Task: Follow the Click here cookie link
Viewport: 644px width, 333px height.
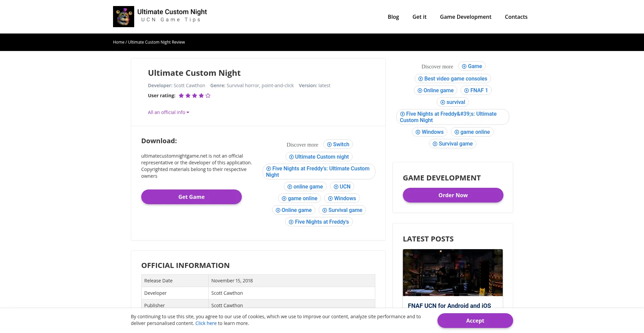Action: [206, 323]
